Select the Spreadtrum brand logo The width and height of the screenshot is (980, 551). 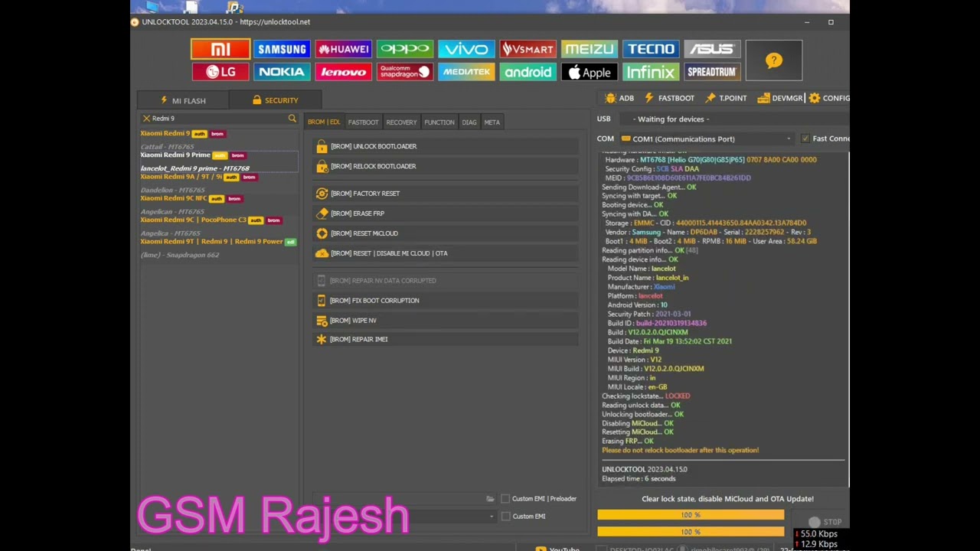click(x=712, y=72)
